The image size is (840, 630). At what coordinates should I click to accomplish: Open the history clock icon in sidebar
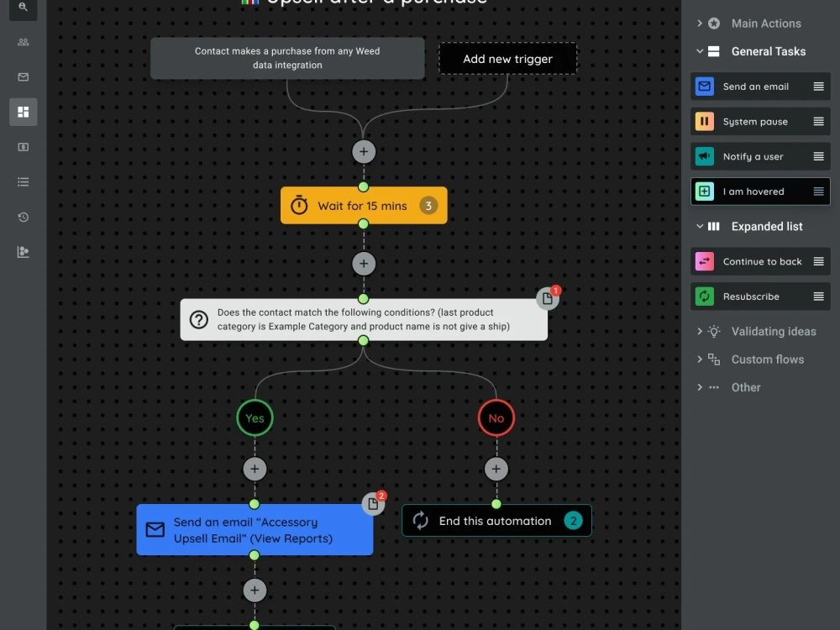pyautogui.click(x=23, y=217)
